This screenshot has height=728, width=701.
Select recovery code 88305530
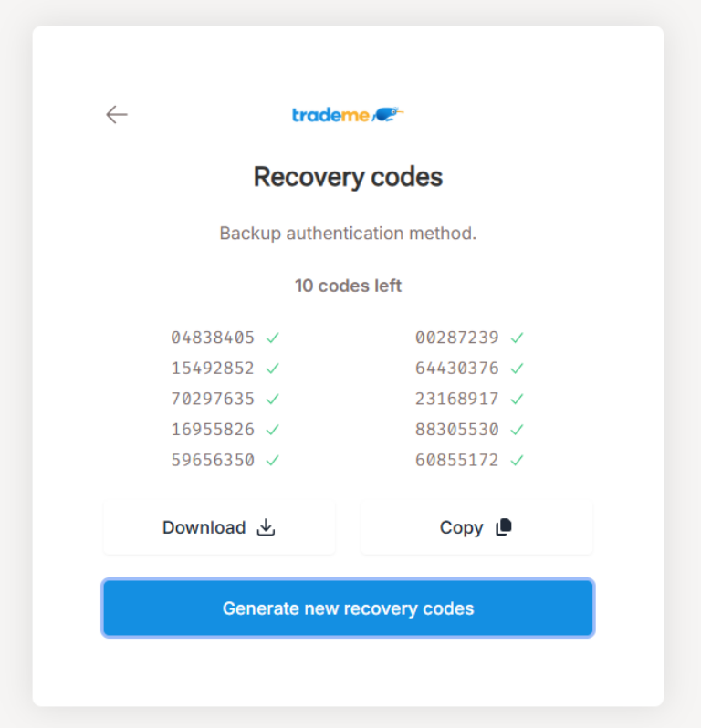click(456, 430)
